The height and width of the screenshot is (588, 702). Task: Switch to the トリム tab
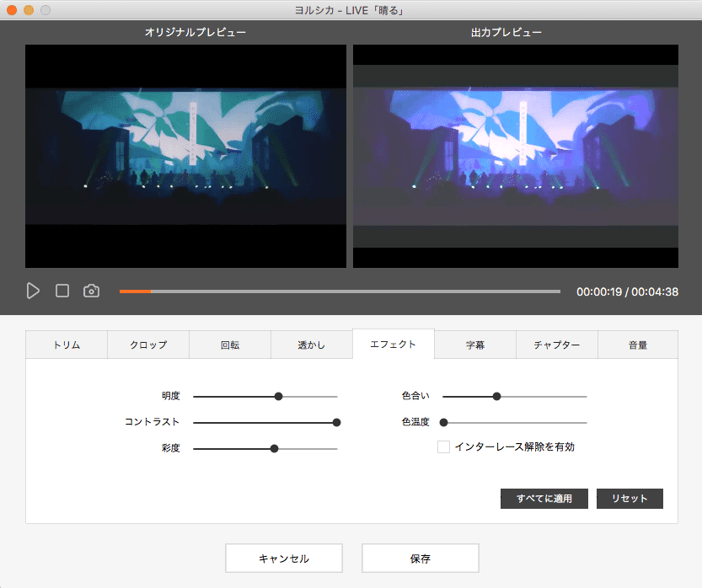tap(67, 345)
